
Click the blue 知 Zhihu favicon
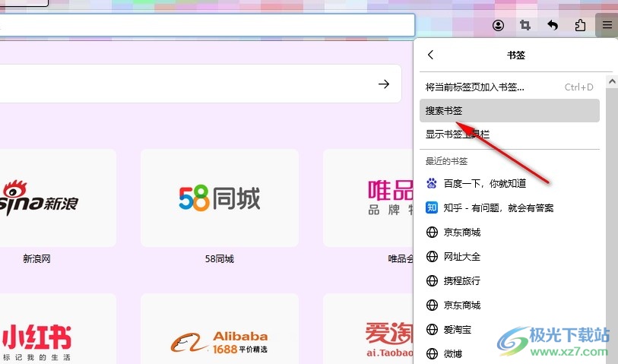[x=432, y=207]
